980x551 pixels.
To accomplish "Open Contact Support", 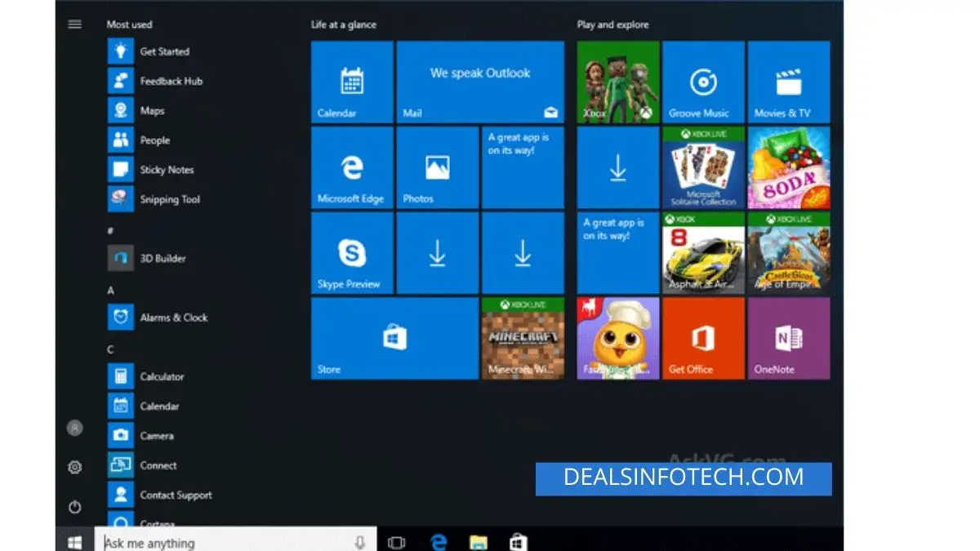I will [x=160, y=495].
